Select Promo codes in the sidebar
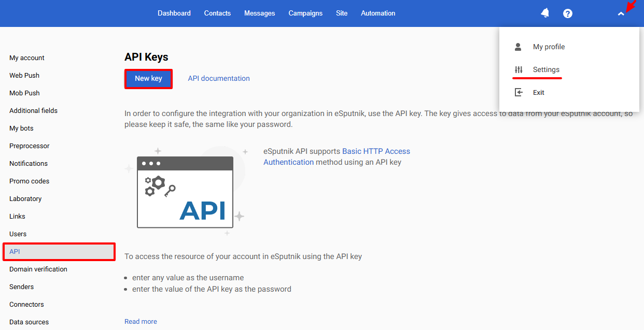The width and height of the screenshot is (644, 330). click(30, 181)
